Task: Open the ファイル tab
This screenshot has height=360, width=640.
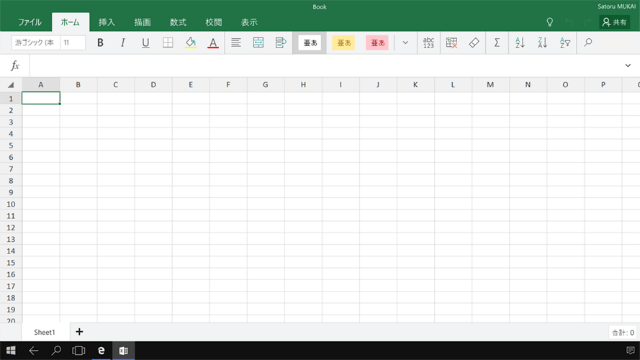Action: coord(29,22)
